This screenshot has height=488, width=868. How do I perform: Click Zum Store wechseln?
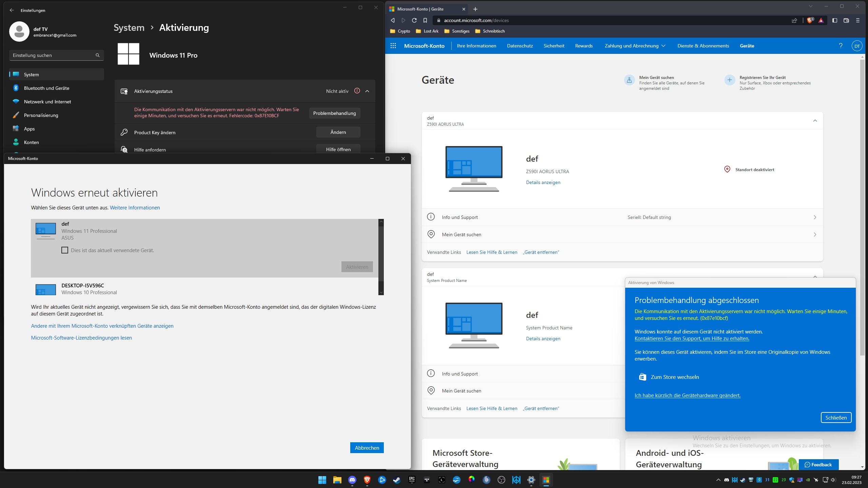coord(669,377)
